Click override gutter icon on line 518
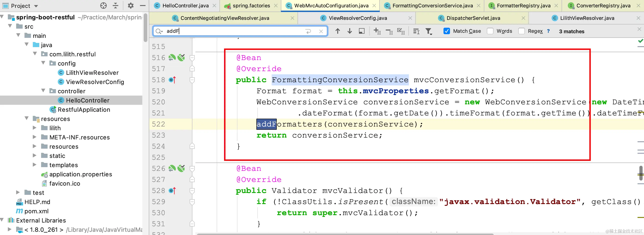Image resolution: width=644 pixels, height=235 pixels. click(172, 80)
